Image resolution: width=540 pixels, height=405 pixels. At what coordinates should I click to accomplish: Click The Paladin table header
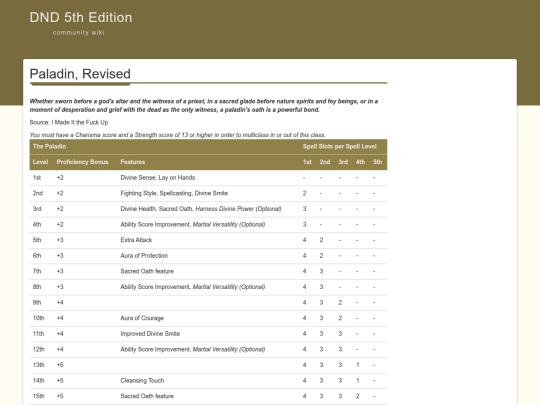tap(49, 146)
